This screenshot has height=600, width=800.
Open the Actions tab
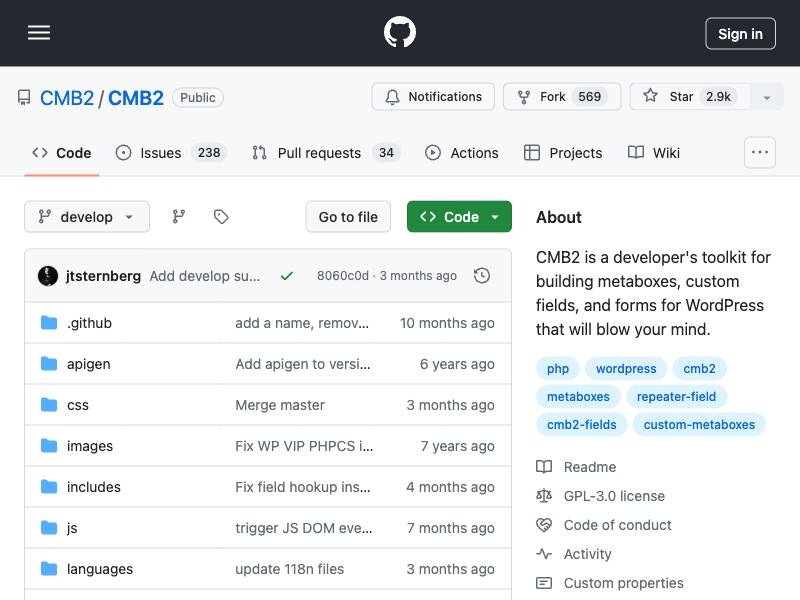(462, 153)
